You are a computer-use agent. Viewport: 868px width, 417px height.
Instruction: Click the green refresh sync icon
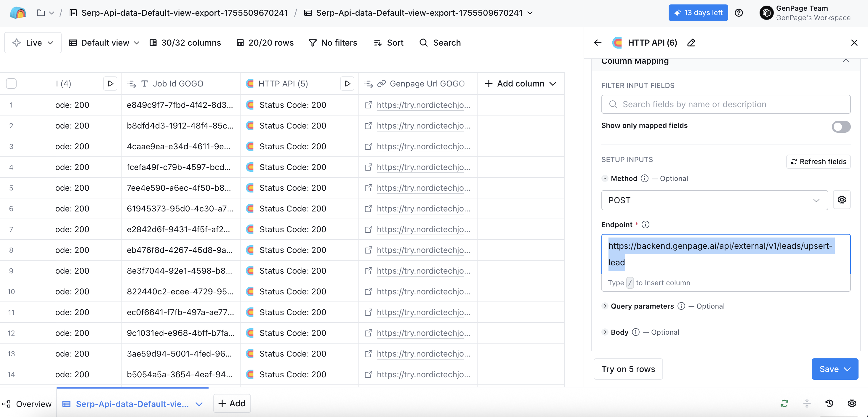(784, 403)
